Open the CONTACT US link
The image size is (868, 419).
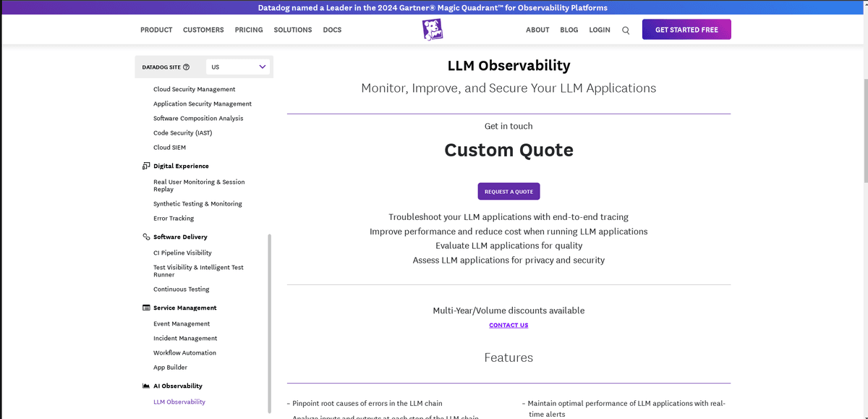509,325
